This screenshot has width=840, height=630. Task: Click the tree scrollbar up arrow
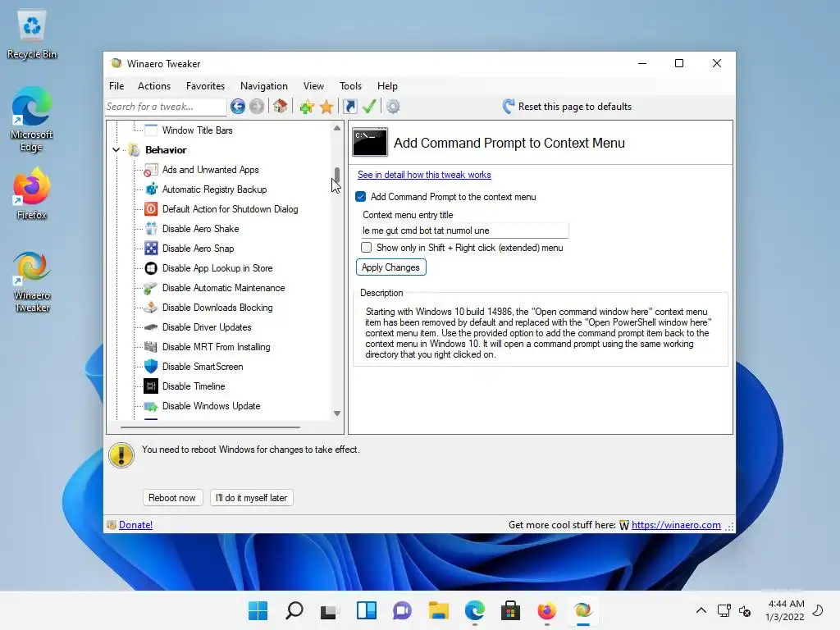tap(337, 129)
